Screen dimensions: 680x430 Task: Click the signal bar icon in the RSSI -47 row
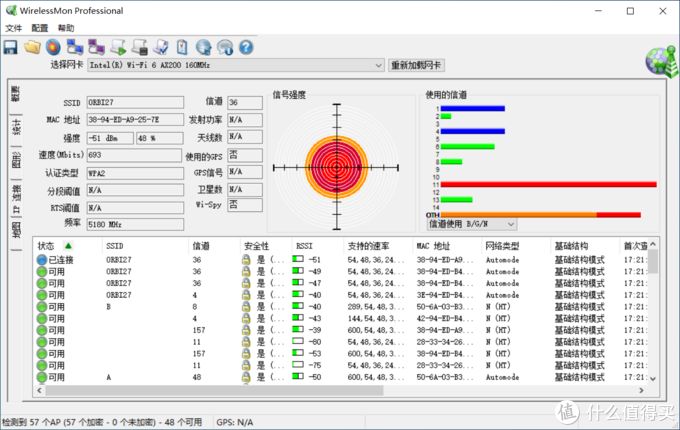(298, 283)
